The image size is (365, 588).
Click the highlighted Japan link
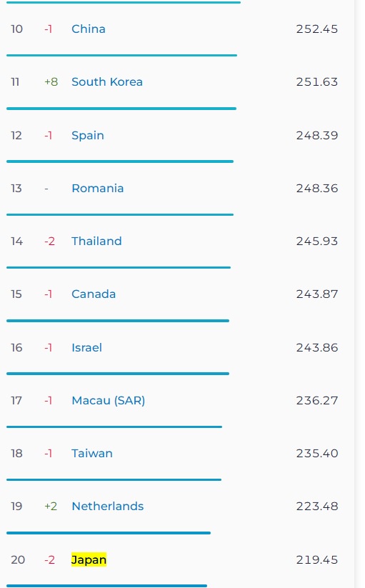[x=89, y=559]
